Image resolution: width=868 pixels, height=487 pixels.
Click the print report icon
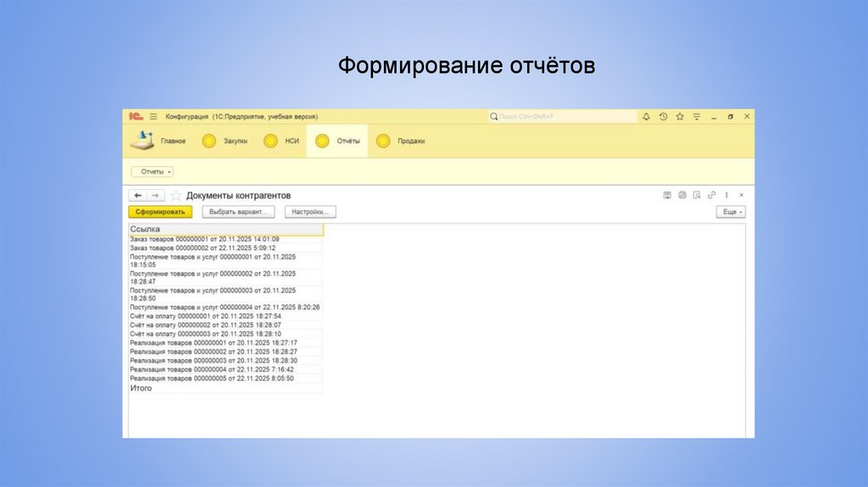[682, 195]
